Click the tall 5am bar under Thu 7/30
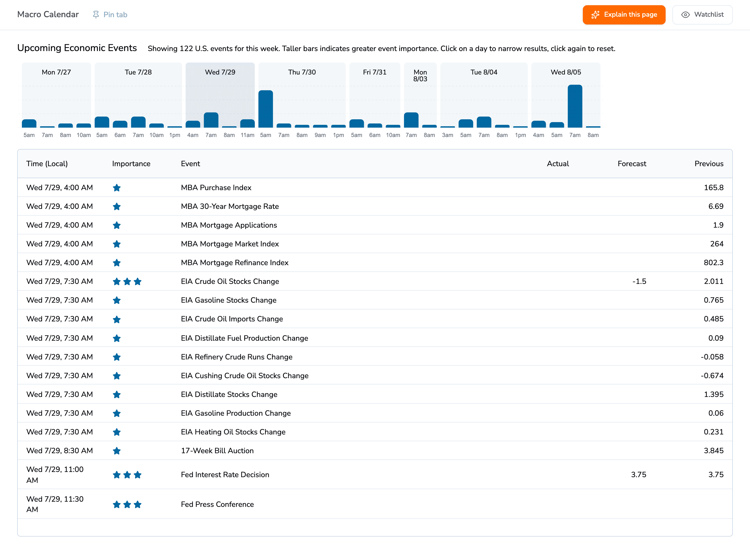Image resolution: width=750 pixels, height=560 pixels. [x=265, y=109]
